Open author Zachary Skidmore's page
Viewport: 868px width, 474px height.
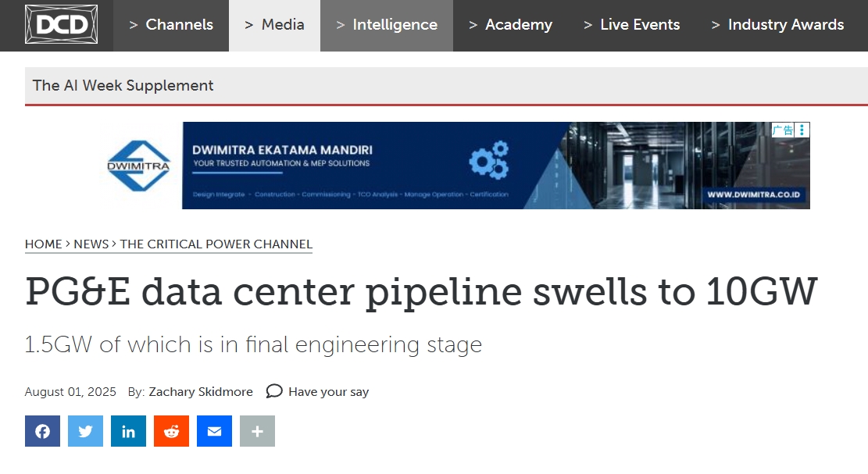pyautogui.click(x=200, y=391)
